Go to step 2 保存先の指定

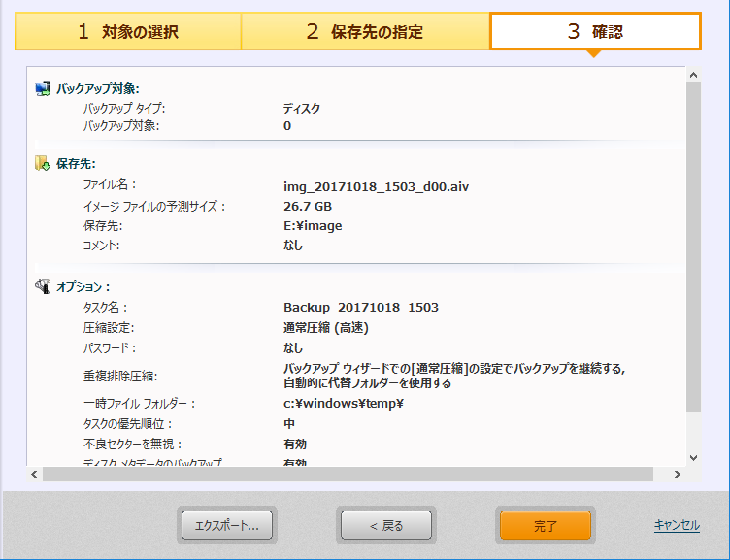[x=365, y=31]
